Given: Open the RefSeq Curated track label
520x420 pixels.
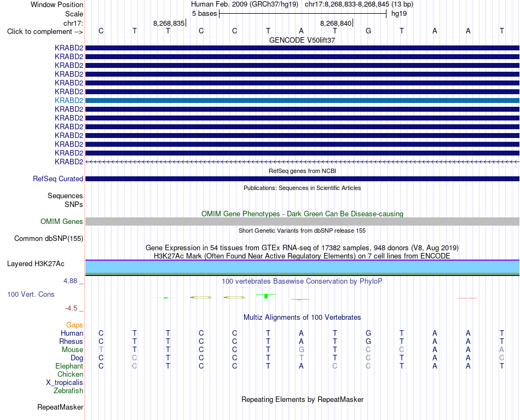Looking at the screenshot, I should [58, 179].
